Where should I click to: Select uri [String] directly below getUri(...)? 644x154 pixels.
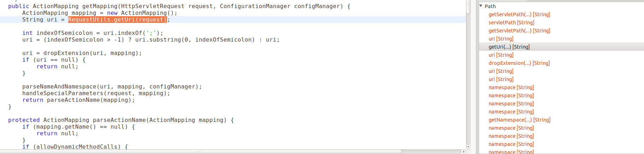(501, 55)
